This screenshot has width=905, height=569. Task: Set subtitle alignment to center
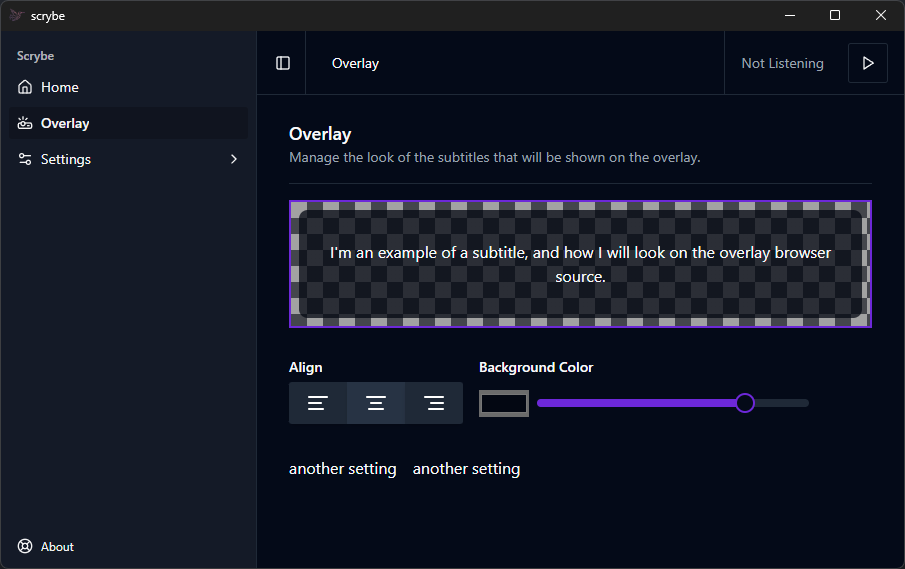point(376,403)
